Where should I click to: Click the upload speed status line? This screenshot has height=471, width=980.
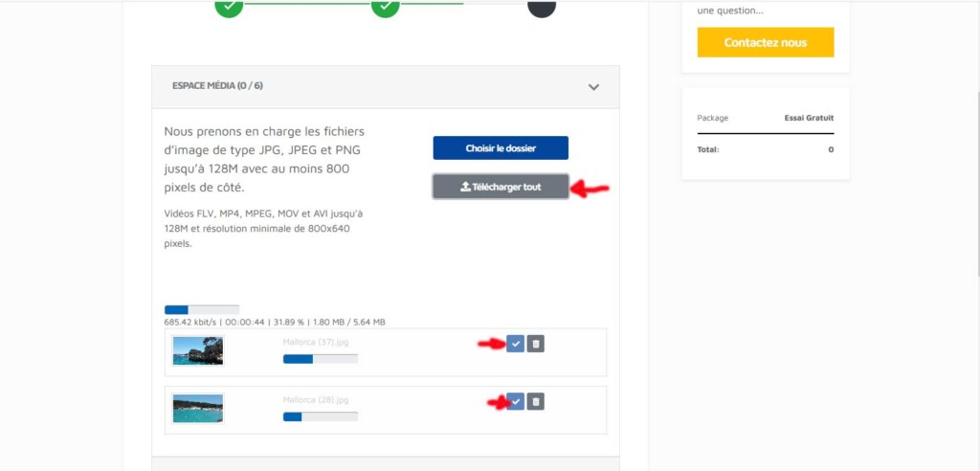pyautogui.click(x=275, y=322)
